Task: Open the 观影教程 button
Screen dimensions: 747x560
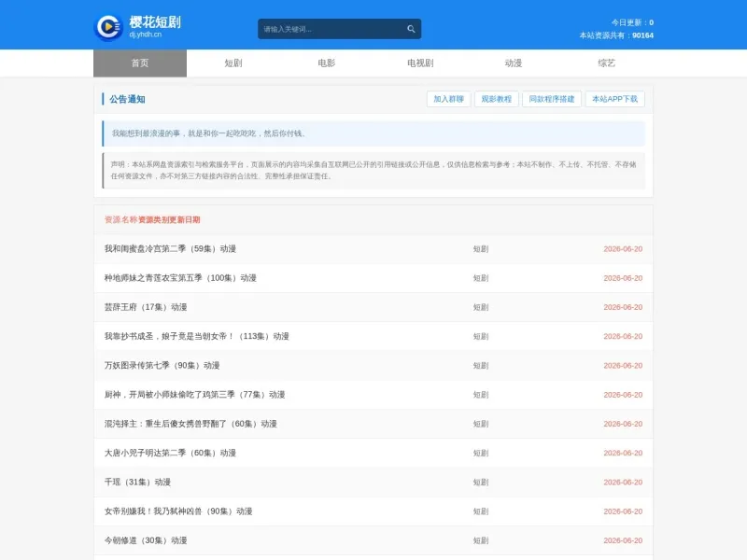Action: coord(497,99)
